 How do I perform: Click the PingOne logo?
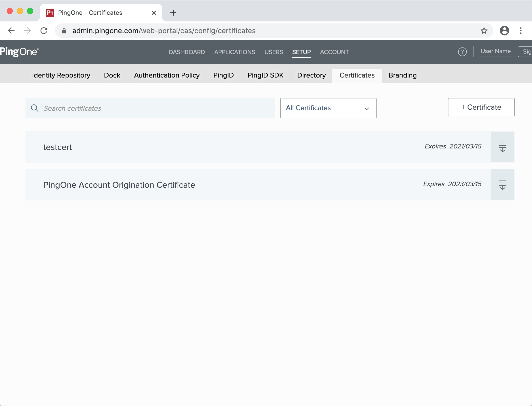(x=19, y=52)
